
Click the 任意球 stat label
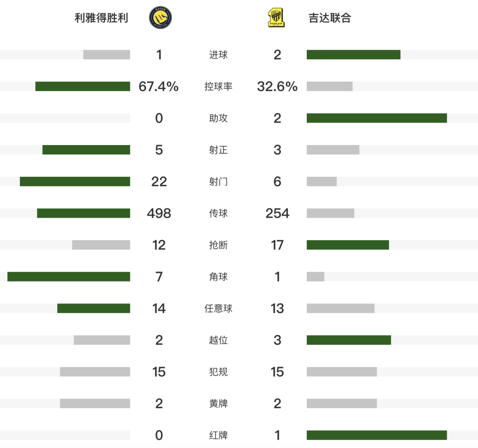218,308
